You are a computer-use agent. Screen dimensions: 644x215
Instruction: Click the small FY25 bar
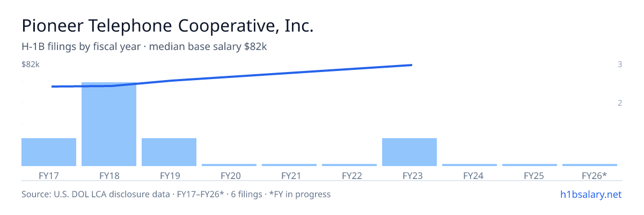tap(530, 165)
